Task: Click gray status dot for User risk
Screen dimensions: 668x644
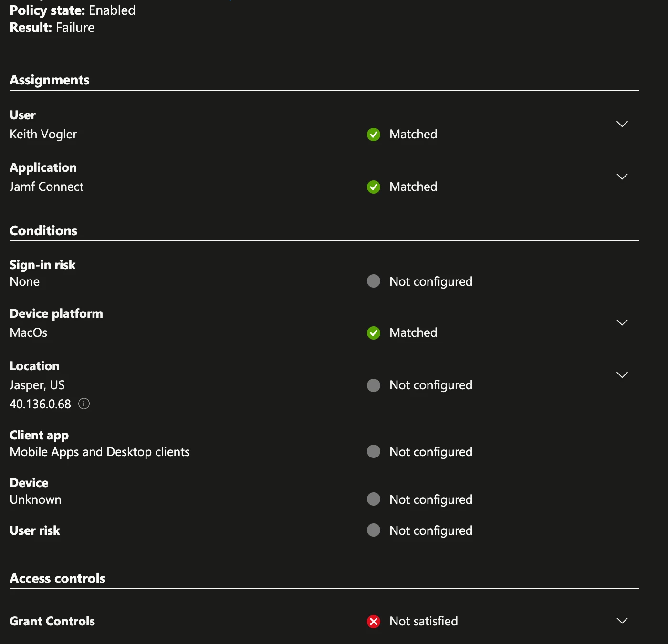Action: [374, 530]
